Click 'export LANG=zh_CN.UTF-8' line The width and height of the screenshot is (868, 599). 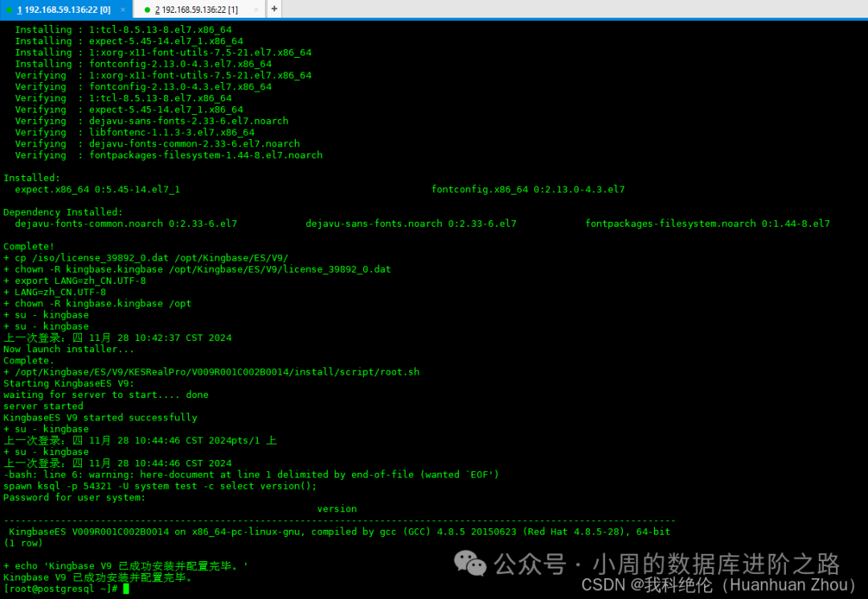pos(75,281)
